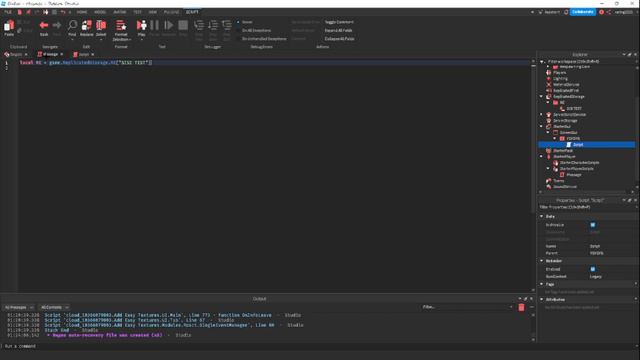
Task: Select ServerStorage in Explorer
Action: point(565,120)
